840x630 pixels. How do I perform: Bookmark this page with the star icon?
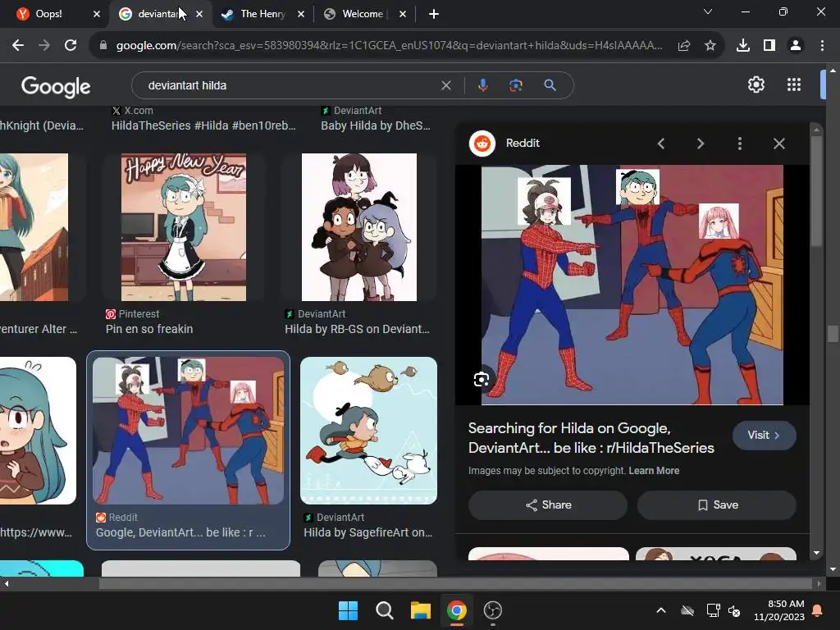[710, 46]
